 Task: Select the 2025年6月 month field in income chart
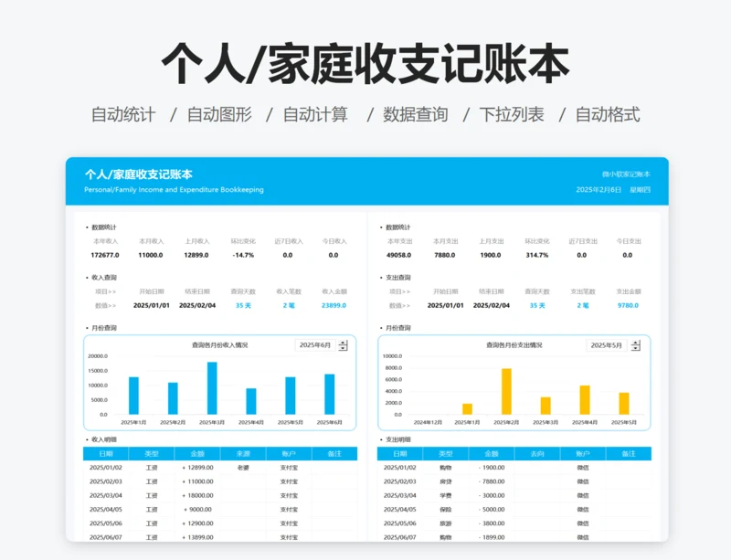[x=315, y=345]
